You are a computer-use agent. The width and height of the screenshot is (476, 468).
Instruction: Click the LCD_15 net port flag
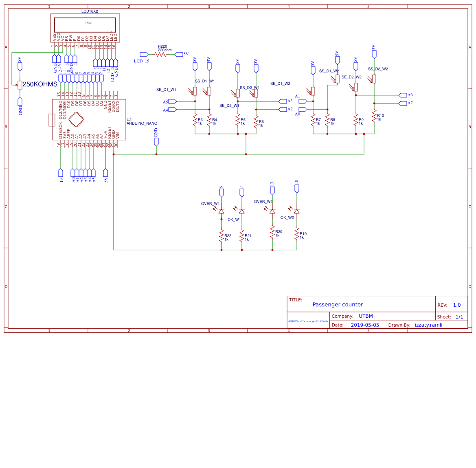pyautogui.click(x=144, y=54)
